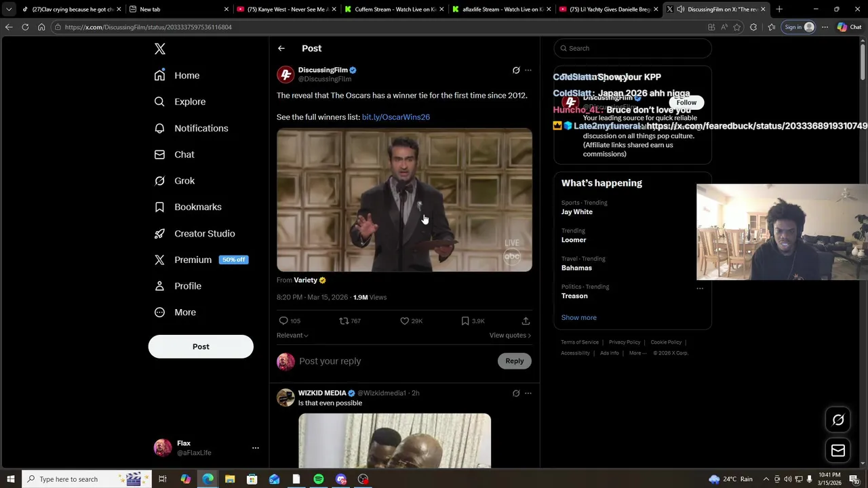The width and height of the screenshot is (868, 488).
Task: Go back using the Post back arrow
Action: (x=281, y=48)
